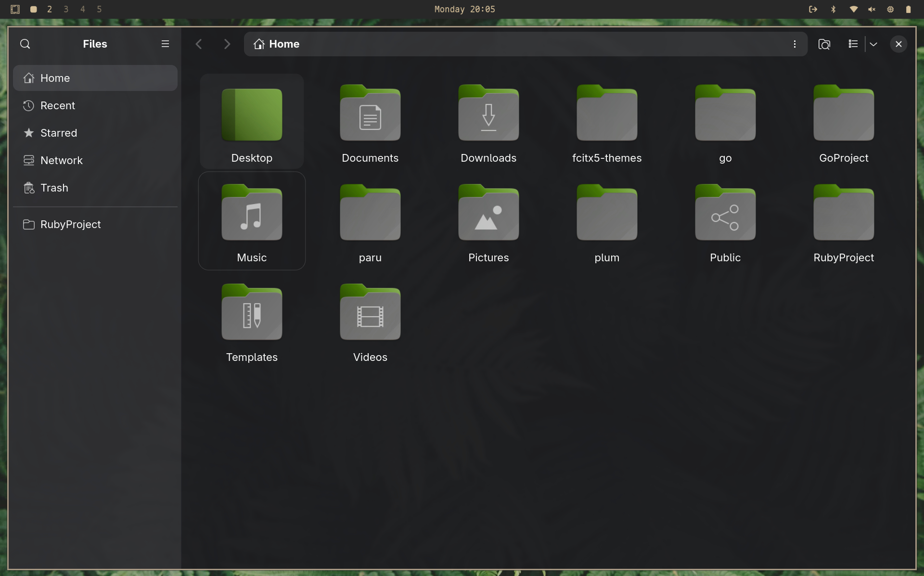
Task: Select the Music folder
Action: [252, 214]
